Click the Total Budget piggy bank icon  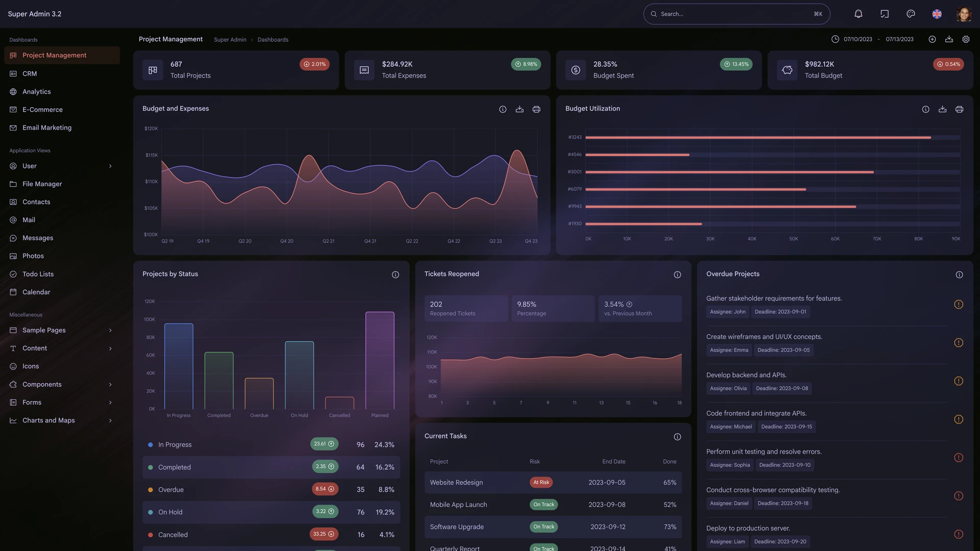(787, 70)
